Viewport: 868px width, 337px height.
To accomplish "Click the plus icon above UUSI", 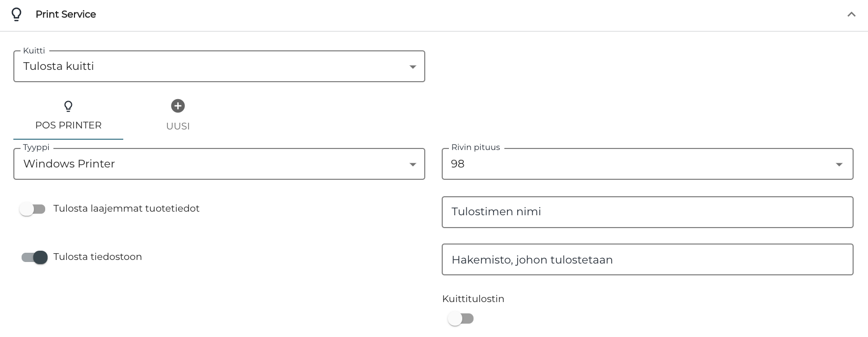I will (x=178, y=106).
